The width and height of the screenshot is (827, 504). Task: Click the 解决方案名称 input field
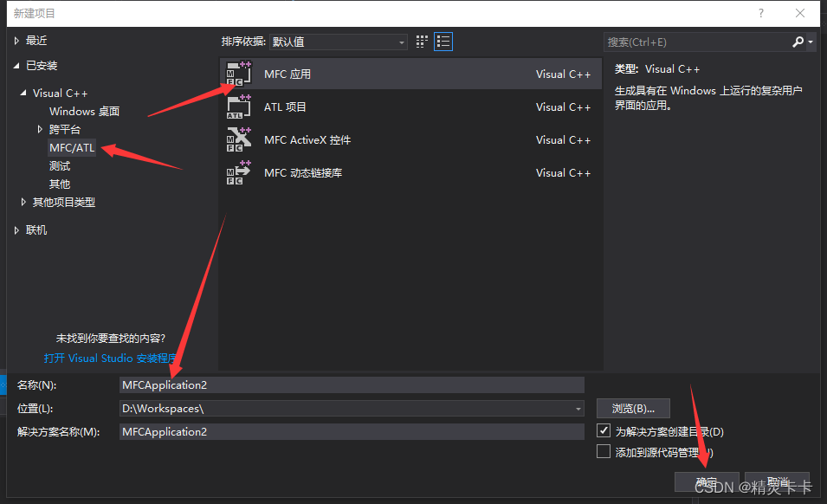(x=352, y=432)
